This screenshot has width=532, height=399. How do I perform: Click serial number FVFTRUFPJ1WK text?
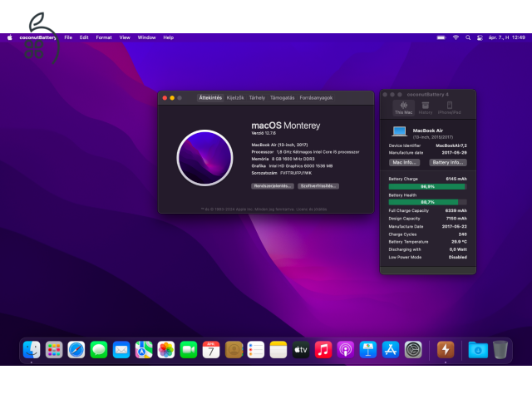tap(296, 173)
